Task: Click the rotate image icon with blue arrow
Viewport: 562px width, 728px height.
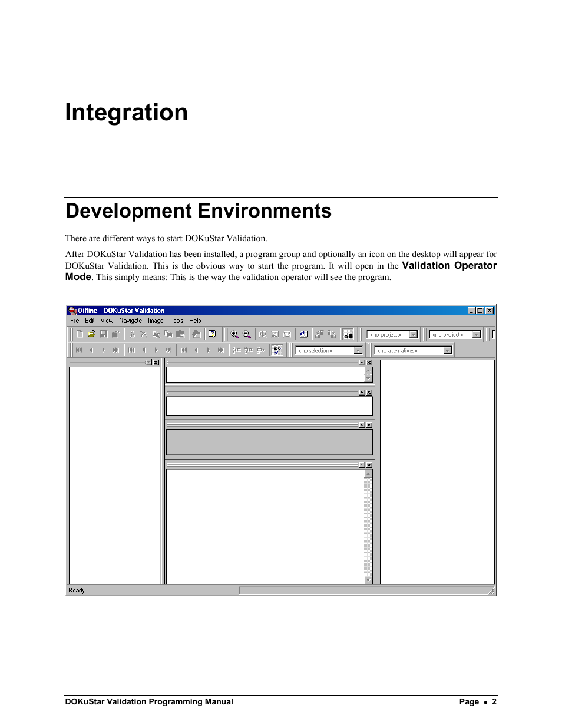Action: tap(303, 334)
